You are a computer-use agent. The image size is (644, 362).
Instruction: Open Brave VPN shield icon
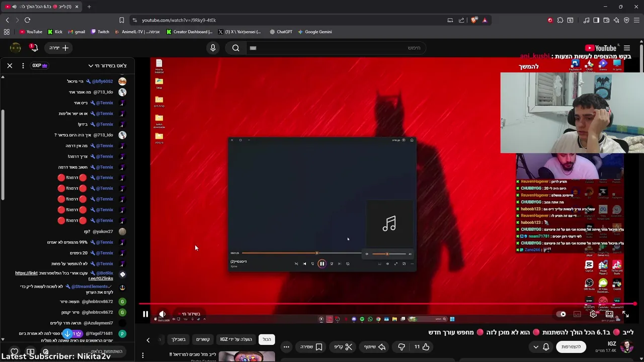(x=626, y=20)
